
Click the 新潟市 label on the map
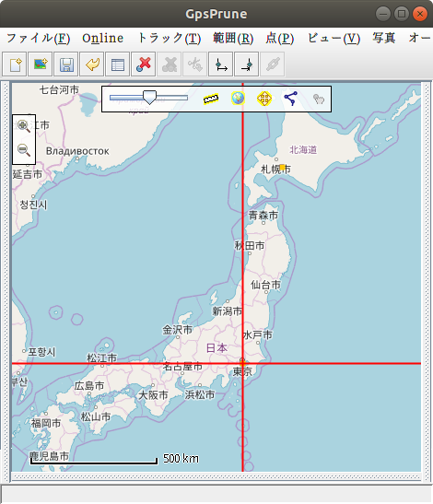coord(228,311)
